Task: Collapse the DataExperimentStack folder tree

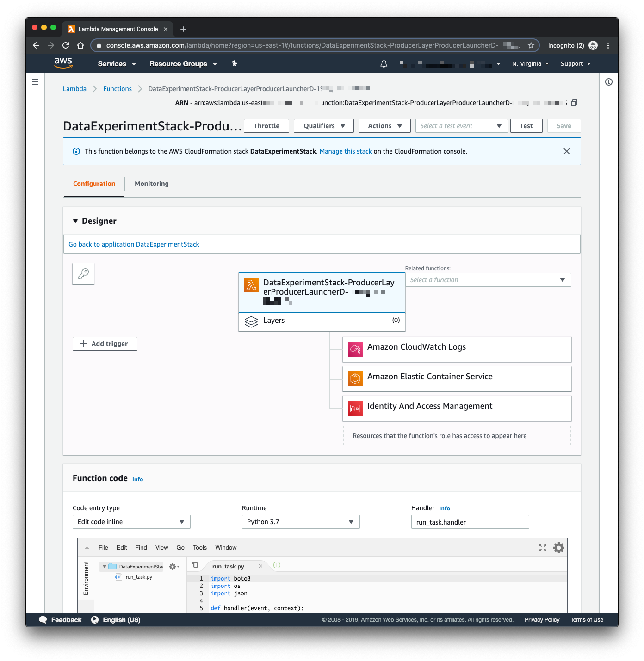Action: 105,567
